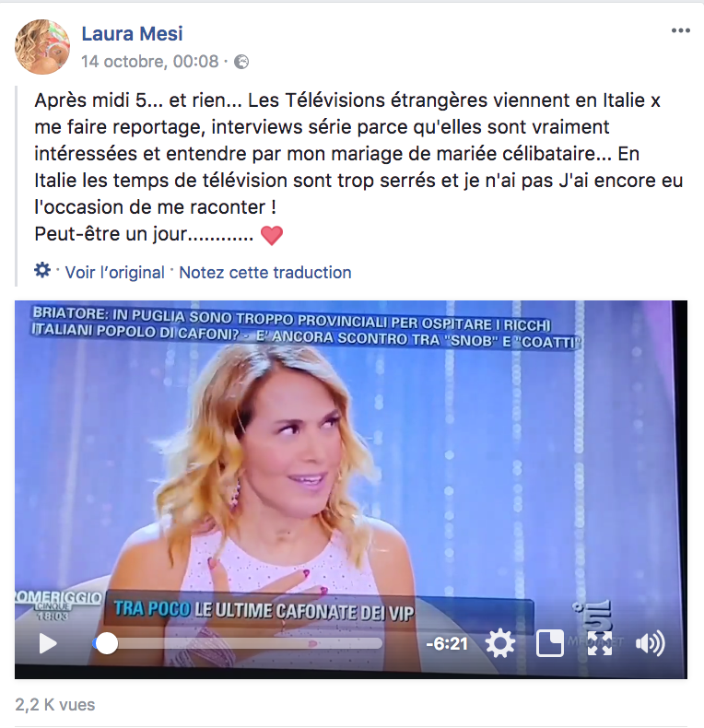Open translation settings gear icon
The height and width of the screenshot is (728, 704).
[x=42, y=270]
